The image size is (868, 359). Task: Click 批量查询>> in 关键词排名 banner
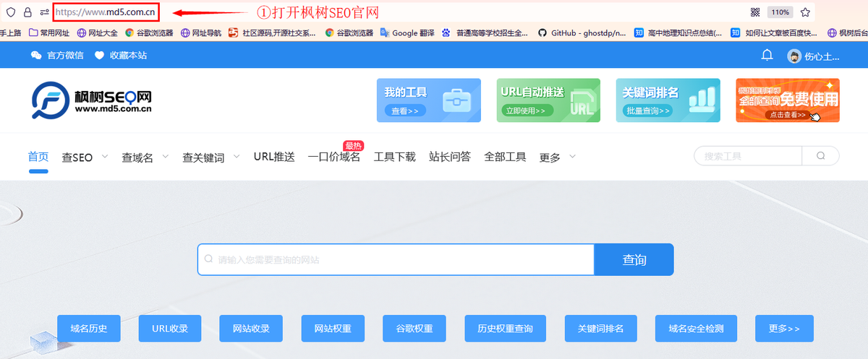648,111
